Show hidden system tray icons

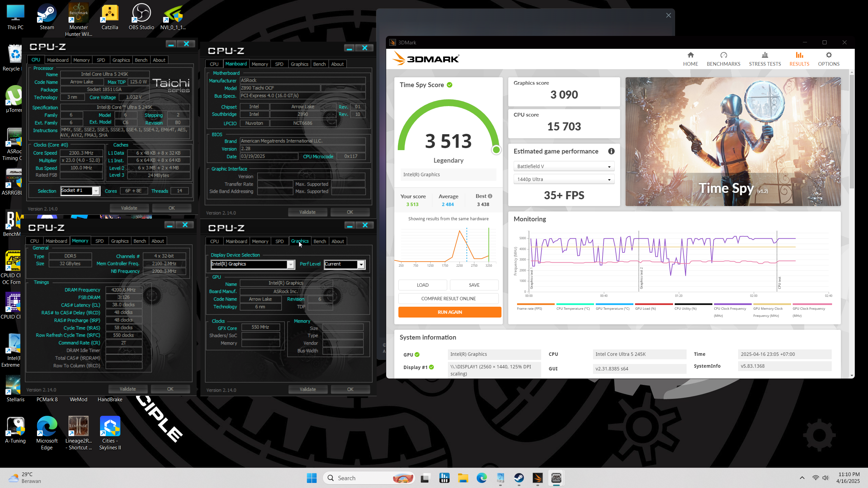(802, 478)
